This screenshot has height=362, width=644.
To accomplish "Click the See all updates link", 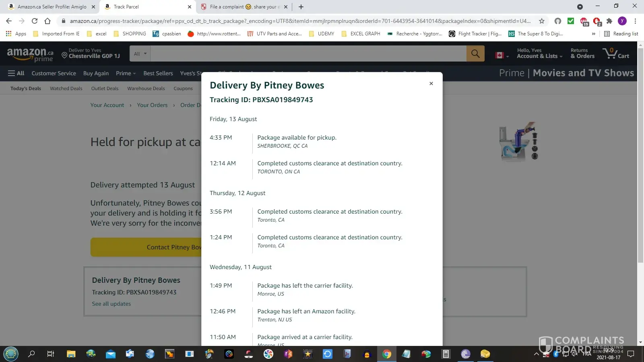I will [x=111, y=304].
